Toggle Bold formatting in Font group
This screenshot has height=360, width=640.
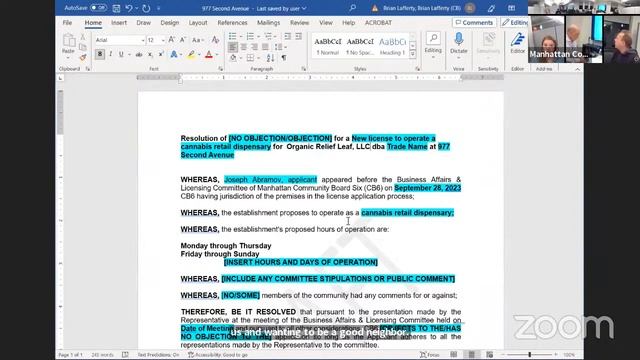click(100, 54)
